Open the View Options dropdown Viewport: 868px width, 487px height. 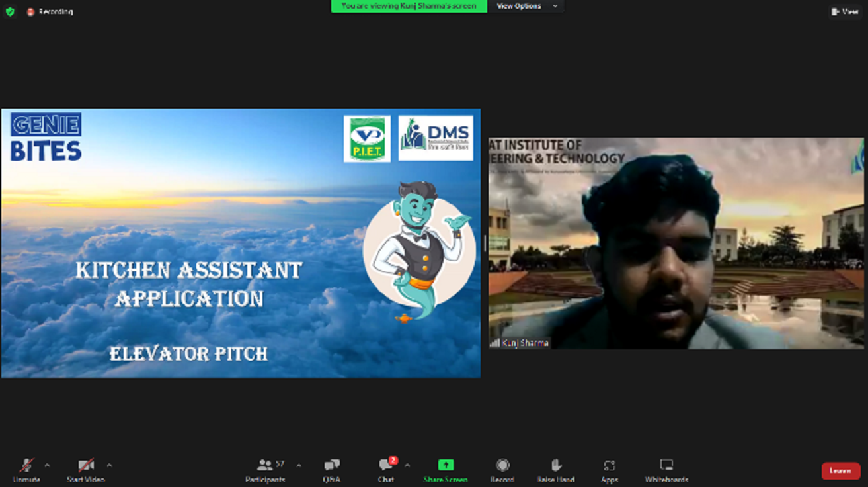[526, 6]
